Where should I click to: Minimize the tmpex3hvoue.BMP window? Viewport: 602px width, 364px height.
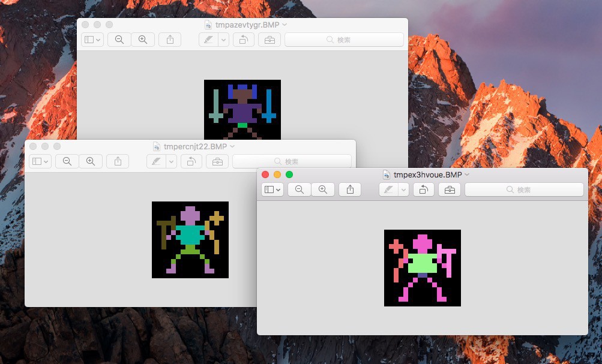277,175
